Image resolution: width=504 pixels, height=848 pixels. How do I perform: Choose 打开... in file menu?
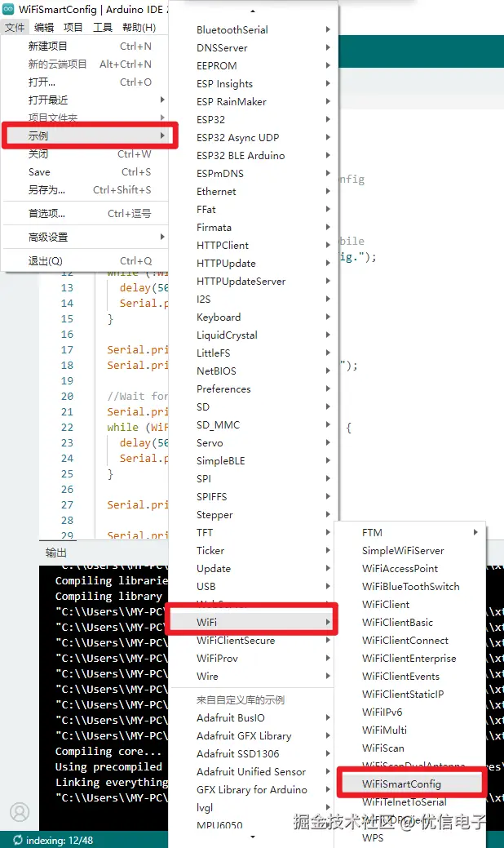click(86, 82)
